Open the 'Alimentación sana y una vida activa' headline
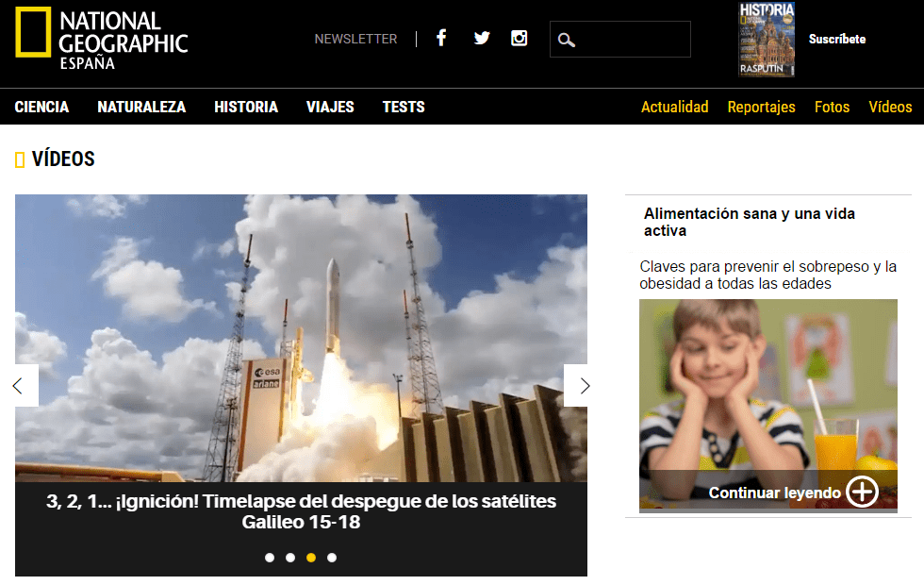 coord(749,222)
